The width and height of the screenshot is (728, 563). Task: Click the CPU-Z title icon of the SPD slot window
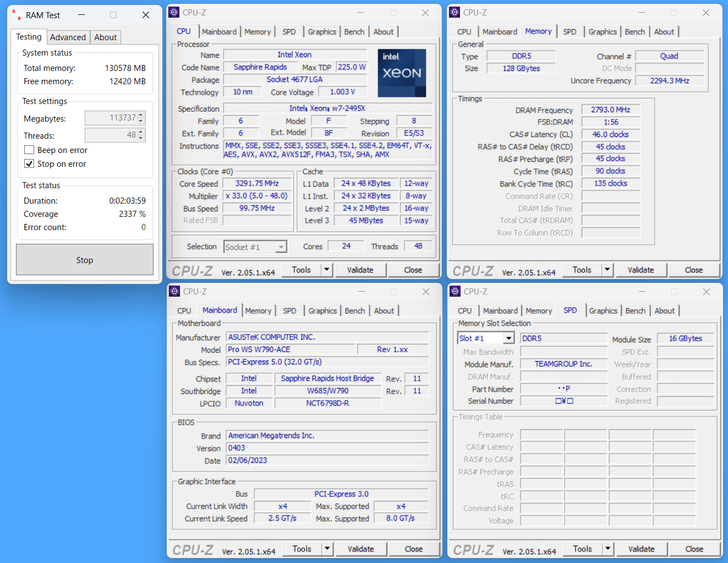455,291
